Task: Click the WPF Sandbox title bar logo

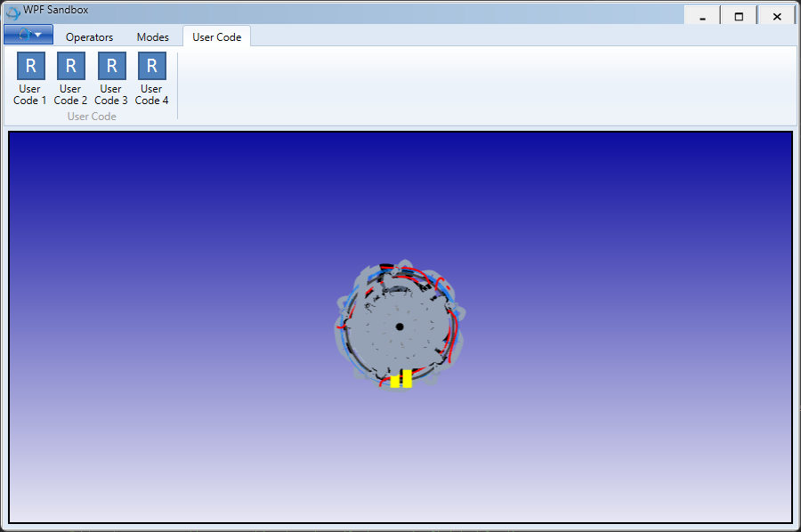Action: click(12, 12)
